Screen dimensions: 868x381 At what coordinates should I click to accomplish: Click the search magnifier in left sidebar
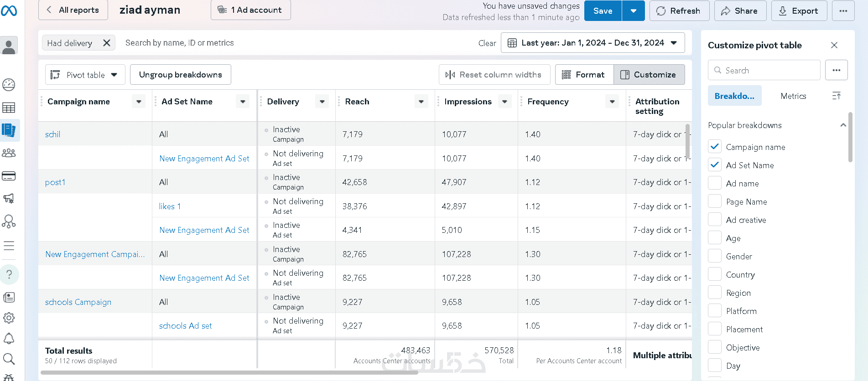pyautogui.click(x=9, y=359)
